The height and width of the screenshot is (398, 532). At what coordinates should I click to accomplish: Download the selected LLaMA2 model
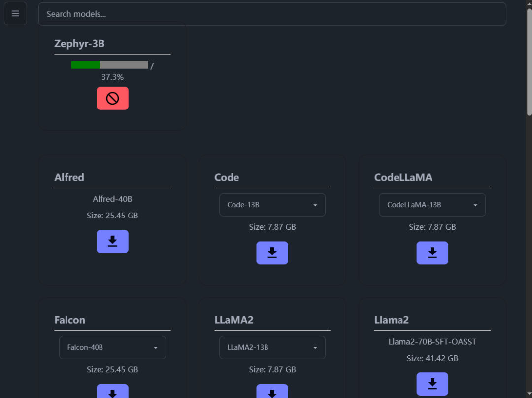click(272, 391)
